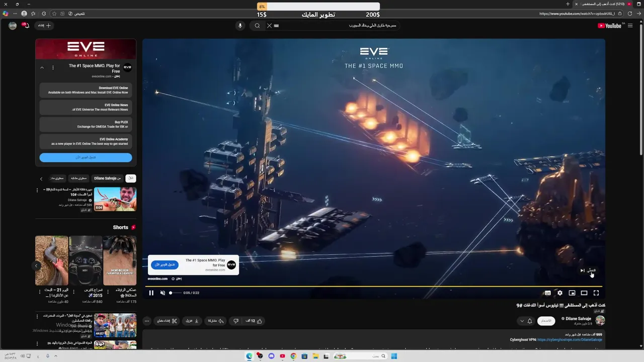
Task: Select the 'Dilane Salvaje' filter chip
Action: coord(108,178)
